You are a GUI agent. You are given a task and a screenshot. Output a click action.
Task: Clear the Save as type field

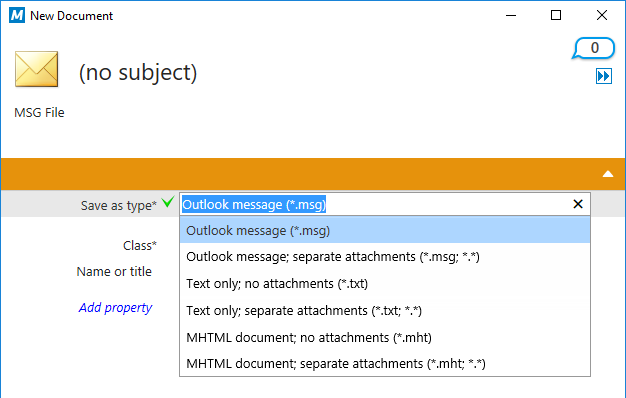pyautogui.click(x=577, y=204)
